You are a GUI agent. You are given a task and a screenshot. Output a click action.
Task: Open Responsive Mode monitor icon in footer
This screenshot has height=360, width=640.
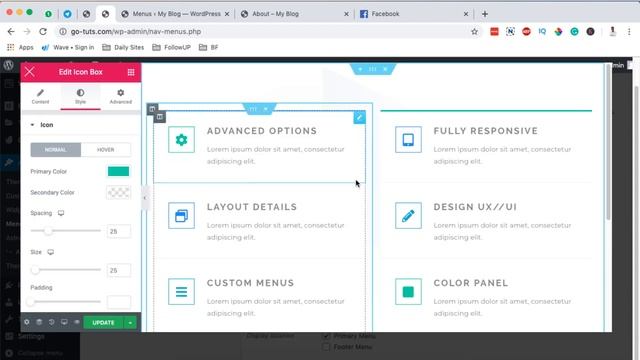(x=64, y=322)
